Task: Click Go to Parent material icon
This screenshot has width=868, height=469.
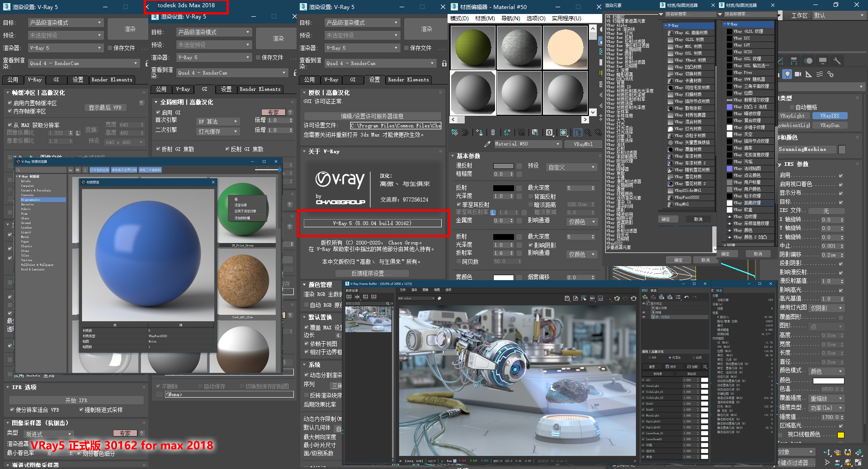Action: click(589, 132)
